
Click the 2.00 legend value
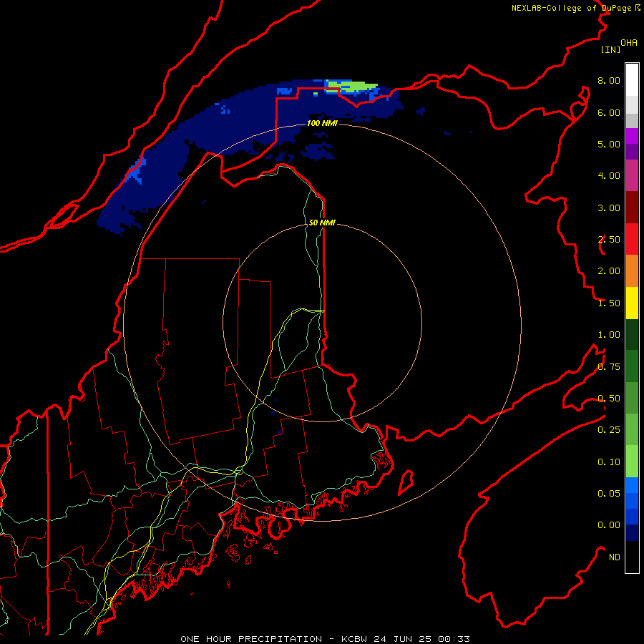click(609, 271)
